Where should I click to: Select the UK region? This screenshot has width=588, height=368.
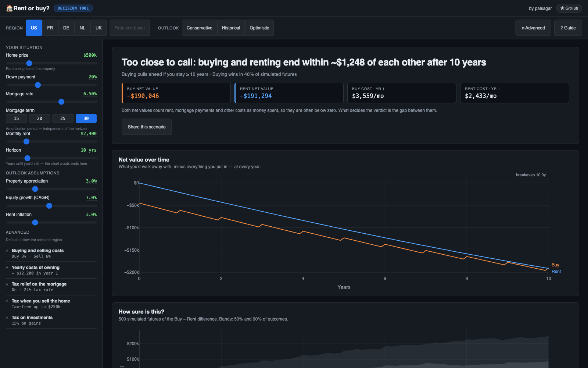point(98,28)
